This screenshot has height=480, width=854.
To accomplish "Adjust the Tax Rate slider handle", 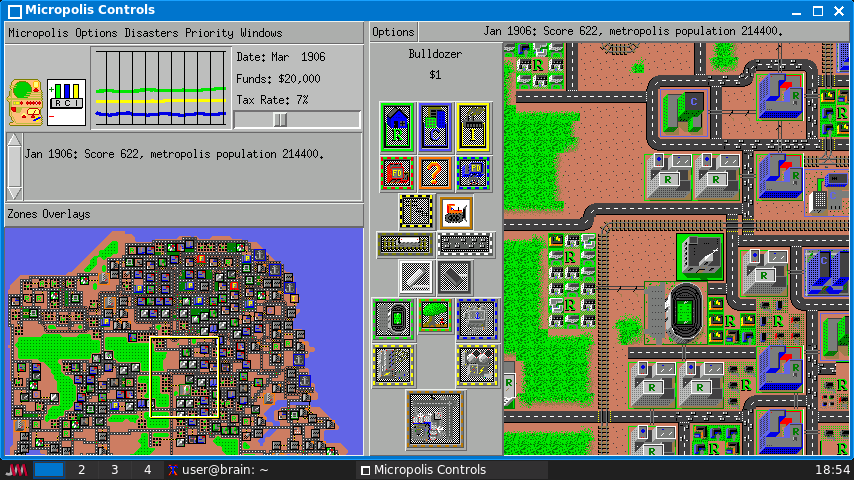I will (280, 119).
